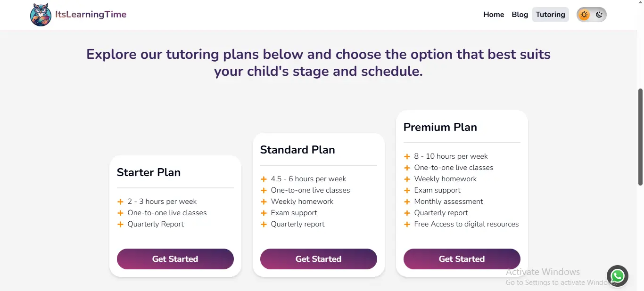Open the WhatsApp chat icon

[617, 276]
